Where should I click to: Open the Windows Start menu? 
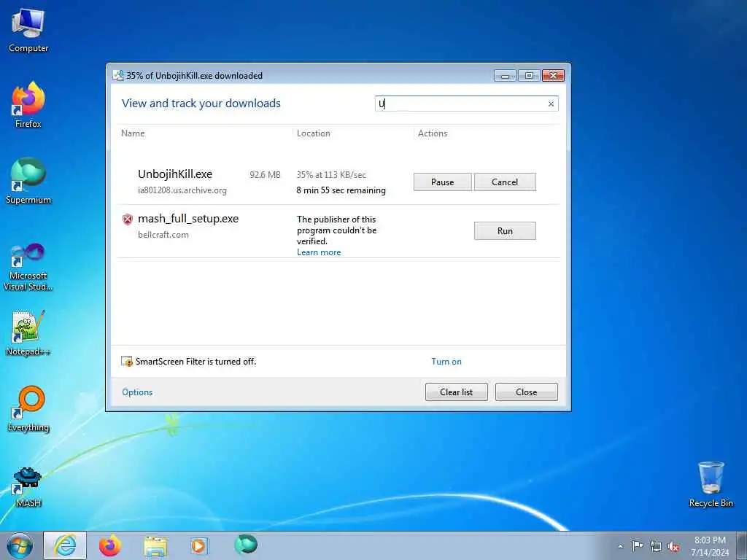[20, 545]
